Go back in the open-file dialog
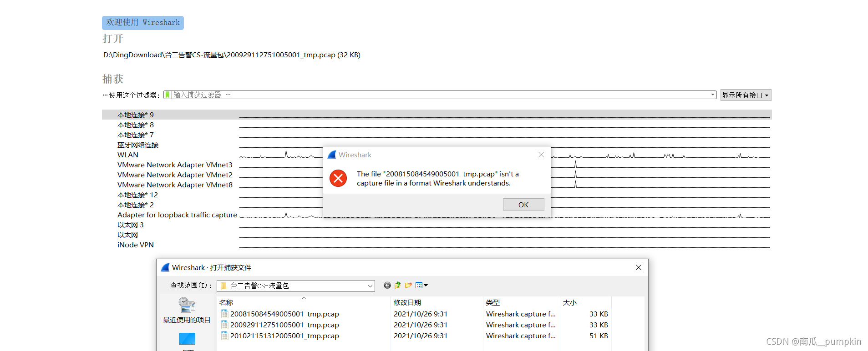 click(x=387, y=286)
